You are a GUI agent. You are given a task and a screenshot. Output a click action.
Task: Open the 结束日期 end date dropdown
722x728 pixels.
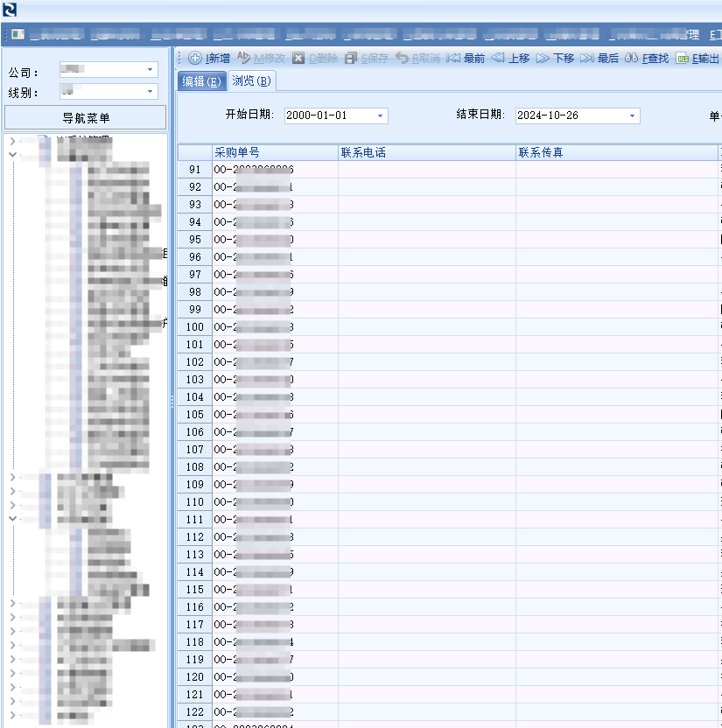(632, 115)
